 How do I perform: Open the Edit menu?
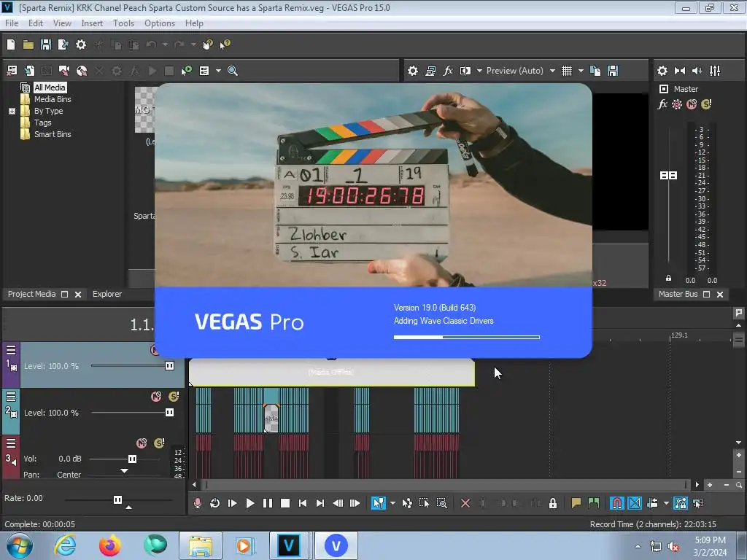[35, 23]
